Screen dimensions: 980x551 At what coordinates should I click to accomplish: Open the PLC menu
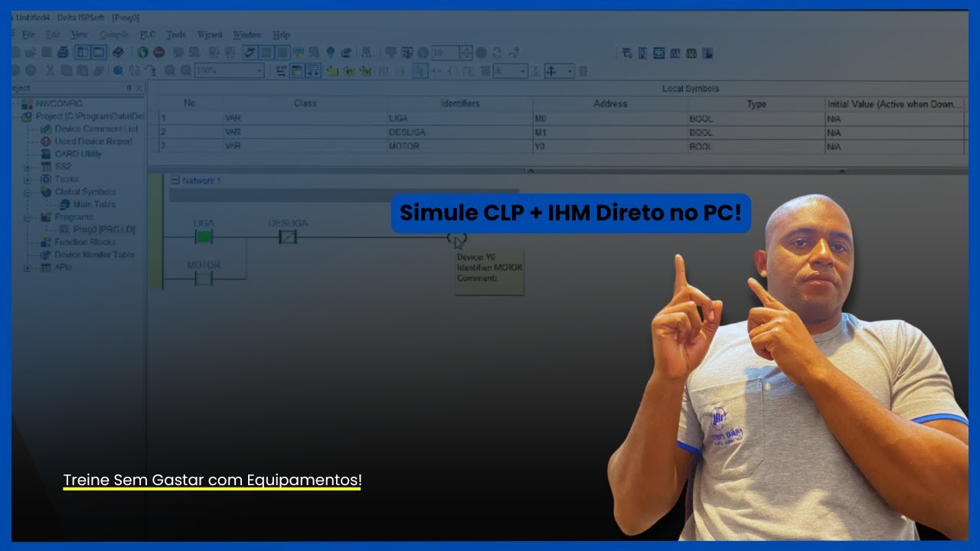[x=147, y=34]
